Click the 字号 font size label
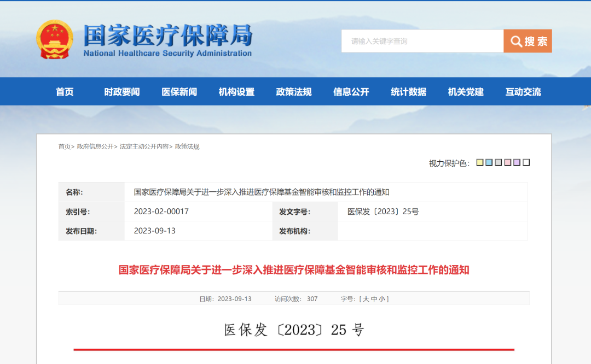 click(x=349, y=299)
